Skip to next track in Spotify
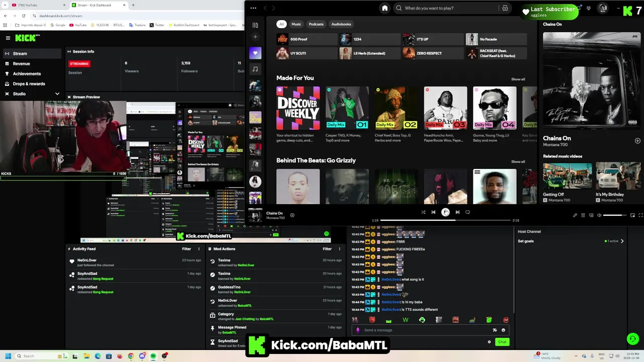This screenshot has width=644, height=362. coord(457,212)
